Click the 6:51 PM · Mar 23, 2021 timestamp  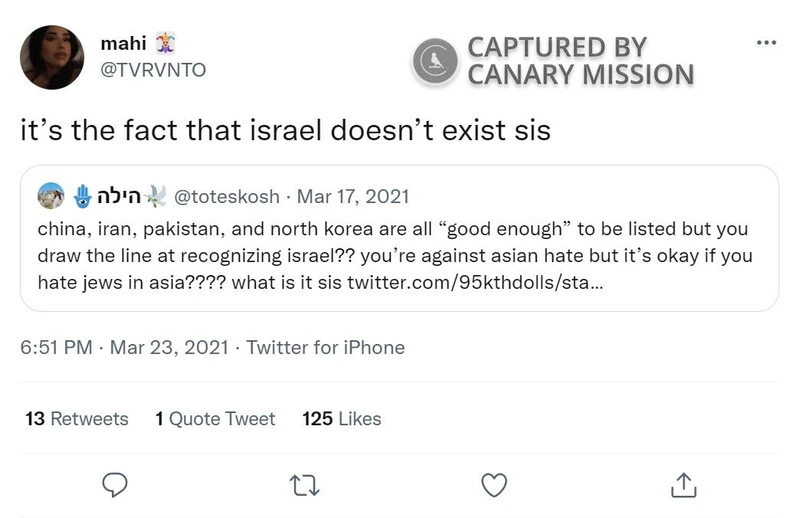click(x=126, y=348)
